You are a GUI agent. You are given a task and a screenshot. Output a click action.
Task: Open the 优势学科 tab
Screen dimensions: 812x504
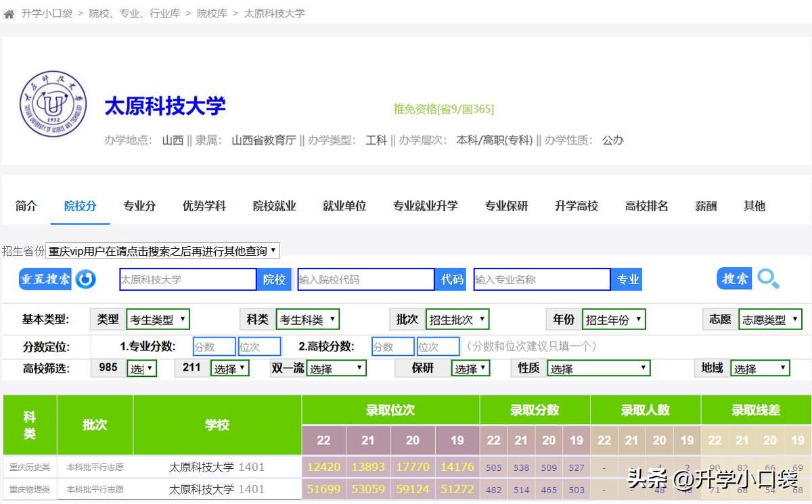point(204,206)
